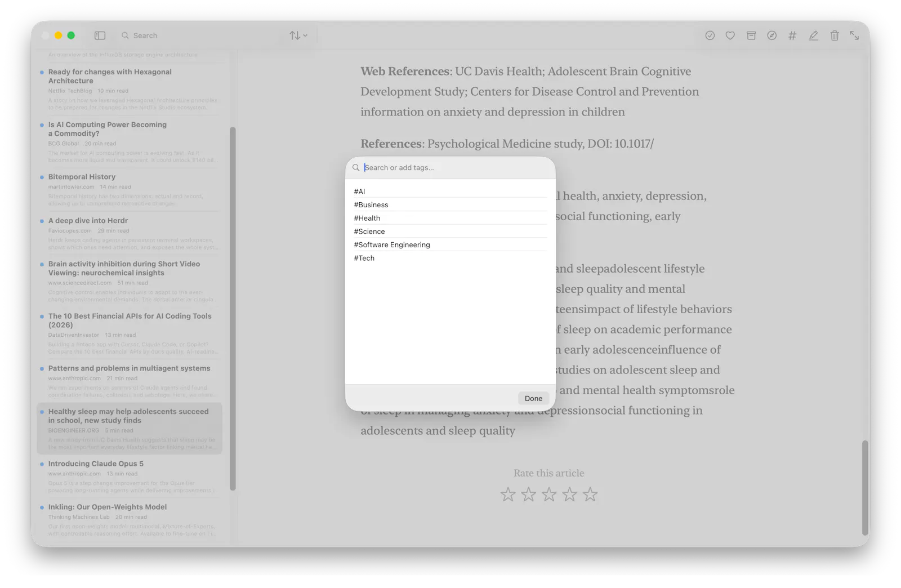
Task: Select Healthy sleep may help adolescents article
Action: (x=130, y=429)
